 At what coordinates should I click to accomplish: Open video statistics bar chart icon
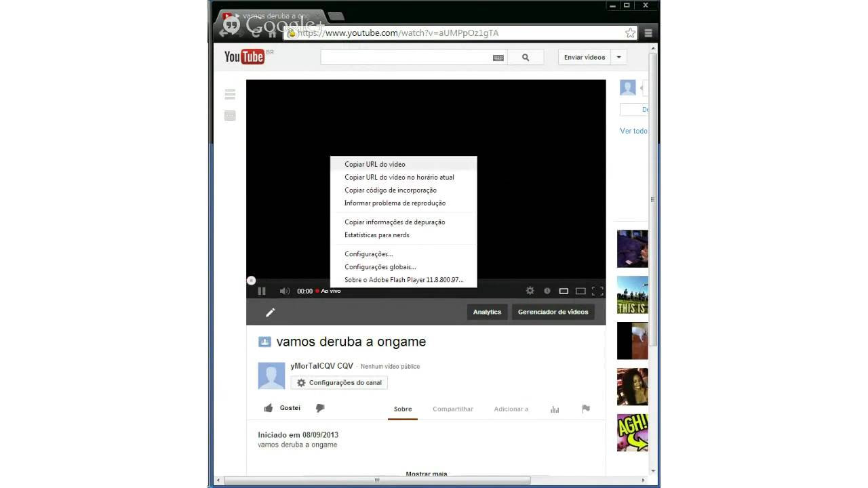tap(555, 409)
